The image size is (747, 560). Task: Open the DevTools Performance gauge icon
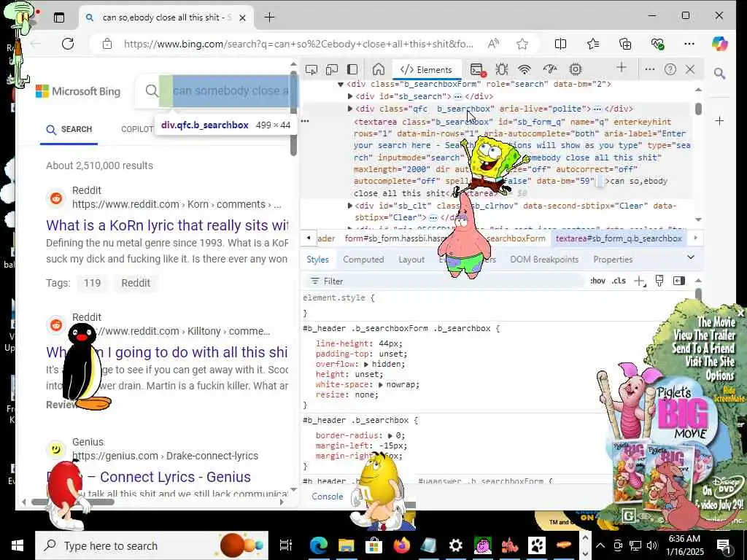tap(550, 69)
